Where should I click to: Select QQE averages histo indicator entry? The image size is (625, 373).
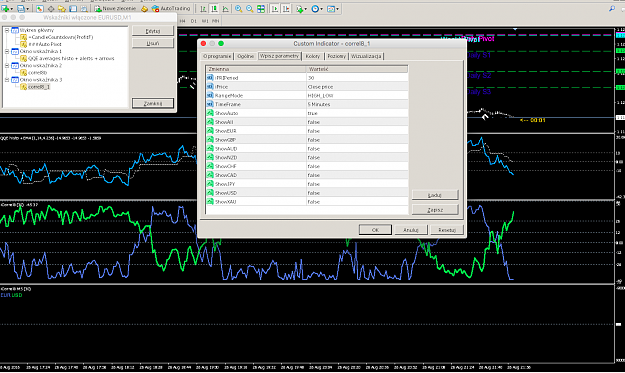coord(71,59)
